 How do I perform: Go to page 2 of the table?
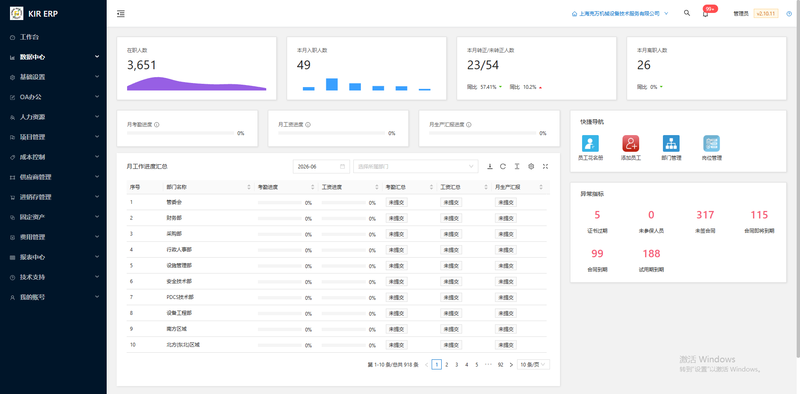446,364
